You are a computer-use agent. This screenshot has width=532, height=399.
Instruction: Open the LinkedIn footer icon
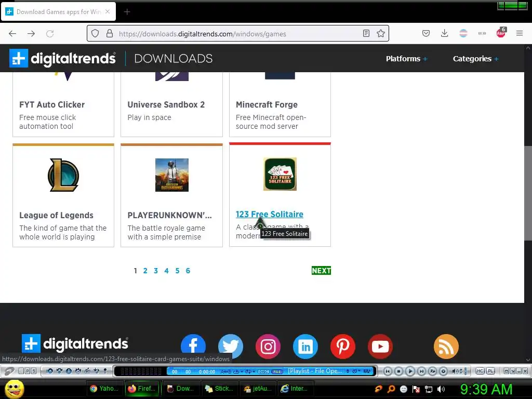pyautogui.click(x=305, y=347)
